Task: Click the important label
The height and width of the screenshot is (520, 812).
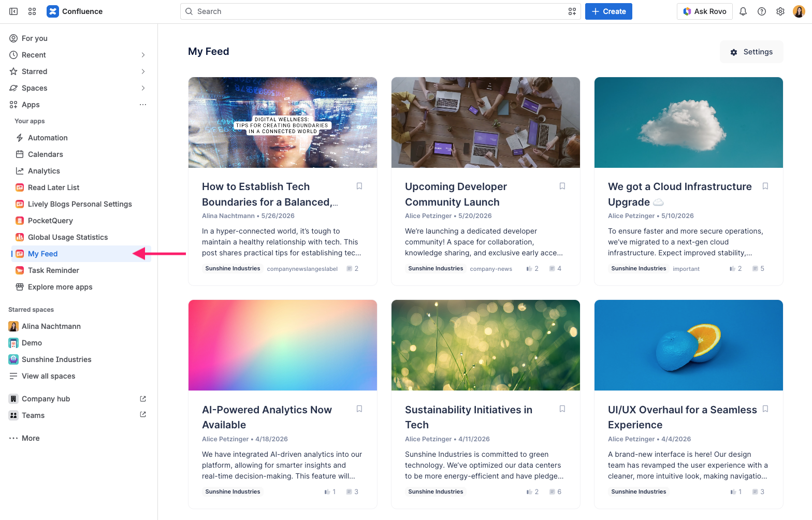Action: pyautogui.click(x=686, y=269)
